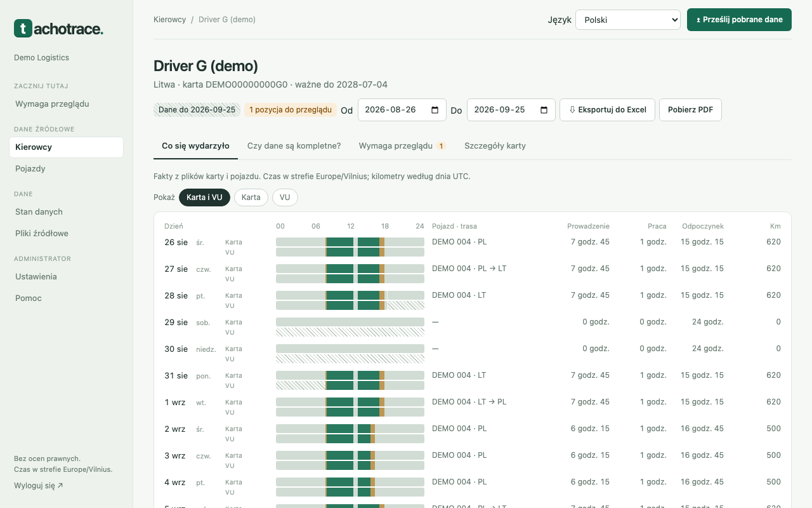Screen dimensions: 812x508
Task: Click 31 sie day label
Action: (176, 375)
